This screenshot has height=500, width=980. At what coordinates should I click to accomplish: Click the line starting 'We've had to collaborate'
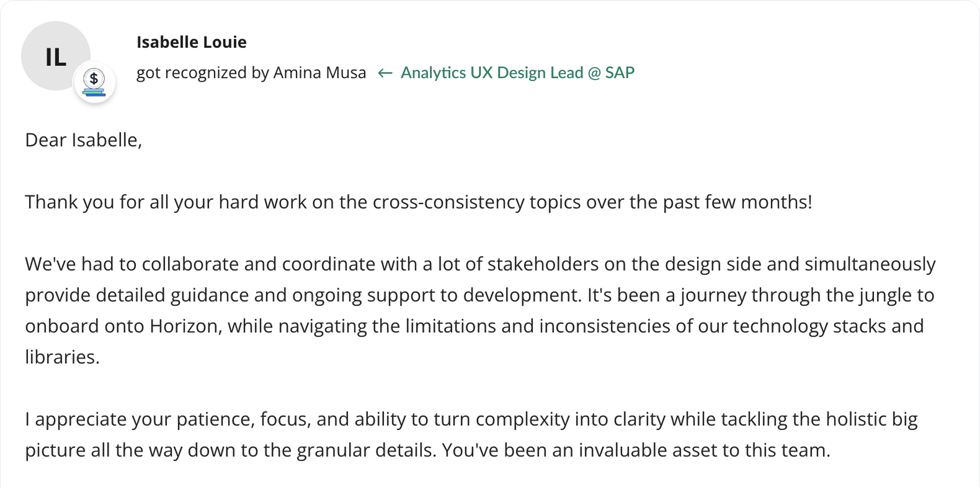click(x=480, y=264)
